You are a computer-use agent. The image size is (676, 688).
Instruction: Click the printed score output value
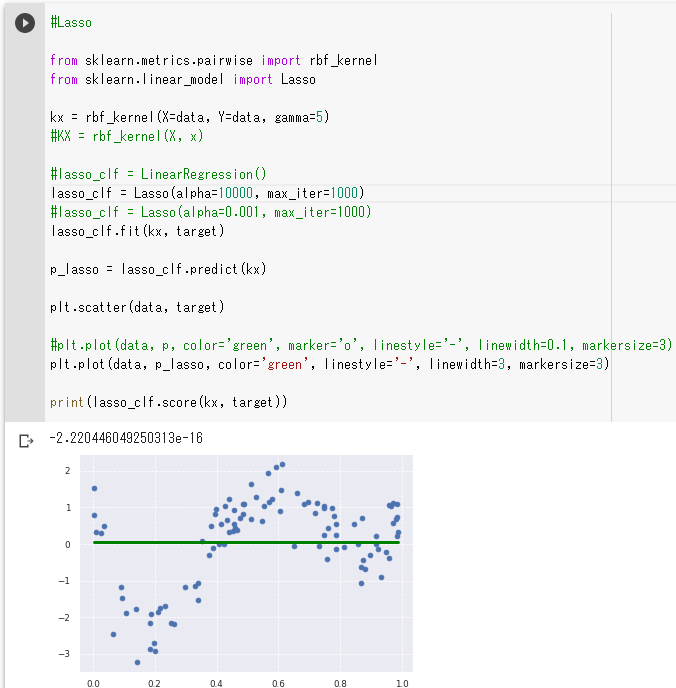pyautogui.click(x=126, y=438)
